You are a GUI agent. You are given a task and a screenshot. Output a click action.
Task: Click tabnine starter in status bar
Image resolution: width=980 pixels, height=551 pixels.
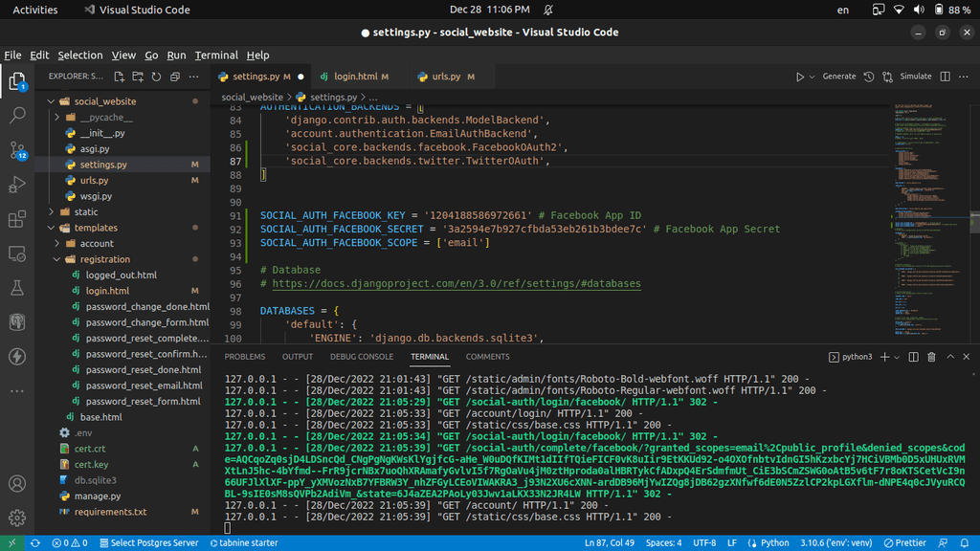click(x=244, y=543)
